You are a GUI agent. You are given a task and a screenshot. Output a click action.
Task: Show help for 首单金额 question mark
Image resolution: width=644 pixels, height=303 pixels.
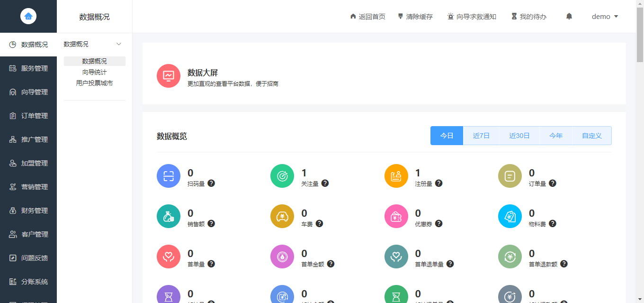pos(331,264)
